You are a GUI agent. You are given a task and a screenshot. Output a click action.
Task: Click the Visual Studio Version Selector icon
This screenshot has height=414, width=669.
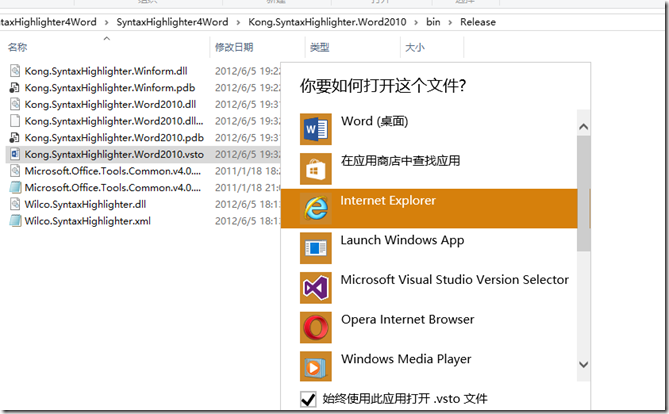pyautogui.click(x=316, y=288)
